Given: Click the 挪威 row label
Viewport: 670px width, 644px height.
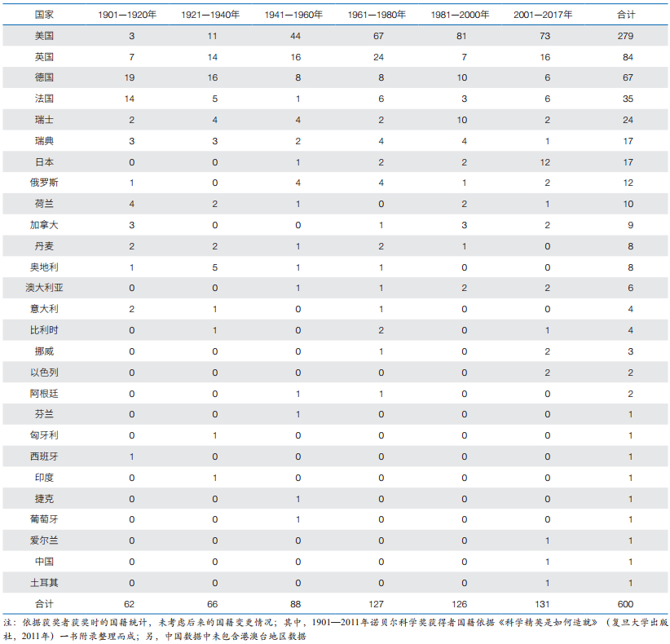Looking at the screenshot, I should (x=44, y=351).
